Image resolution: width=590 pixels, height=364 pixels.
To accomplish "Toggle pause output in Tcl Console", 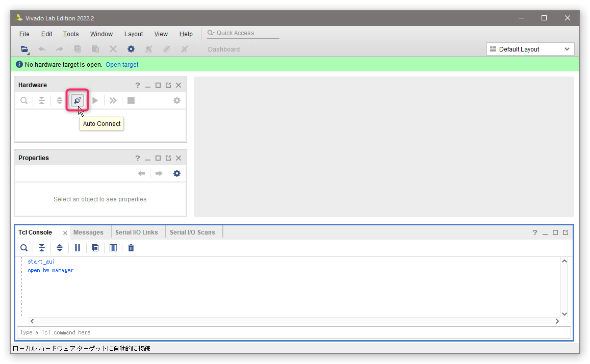I will point(78,248).
